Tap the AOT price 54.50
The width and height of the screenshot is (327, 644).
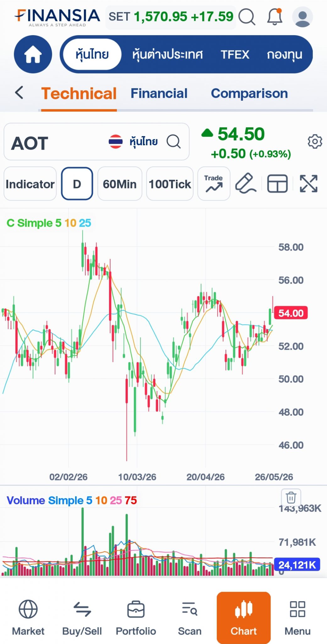tap(241, 134)
